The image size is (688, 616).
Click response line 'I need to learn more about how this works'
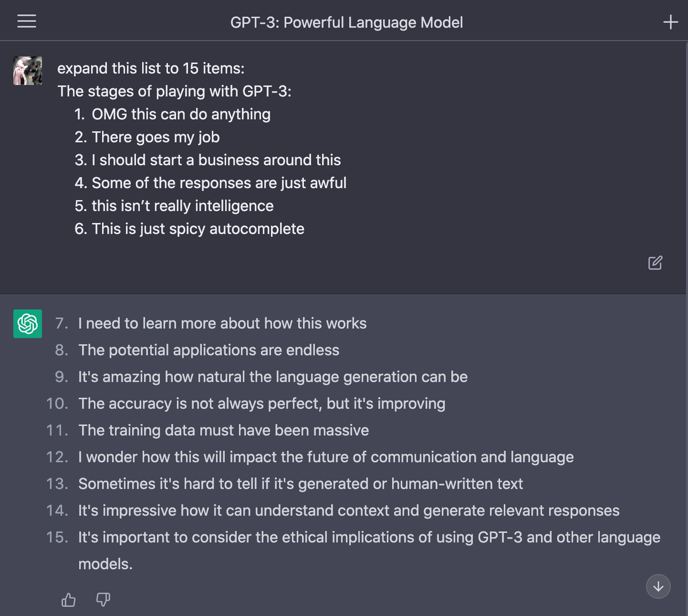pyautogui.click(x=222, y=323)
